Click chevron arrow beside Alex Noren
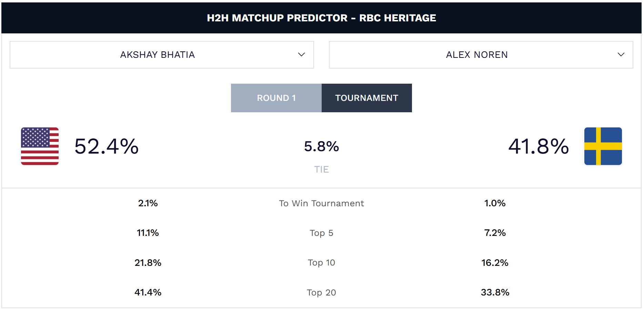 tap(621, 55)
